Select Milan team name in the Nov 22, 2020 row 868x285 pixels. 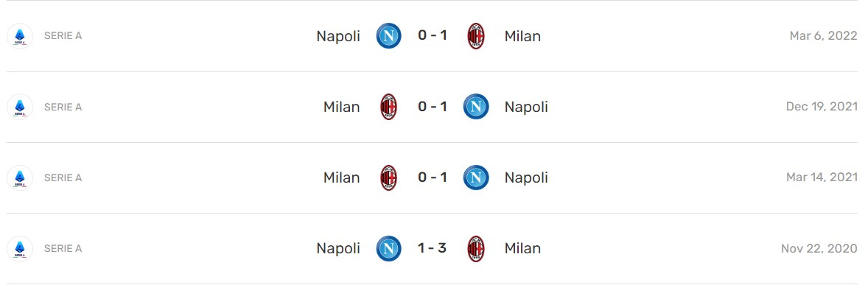tap(522, 248)
